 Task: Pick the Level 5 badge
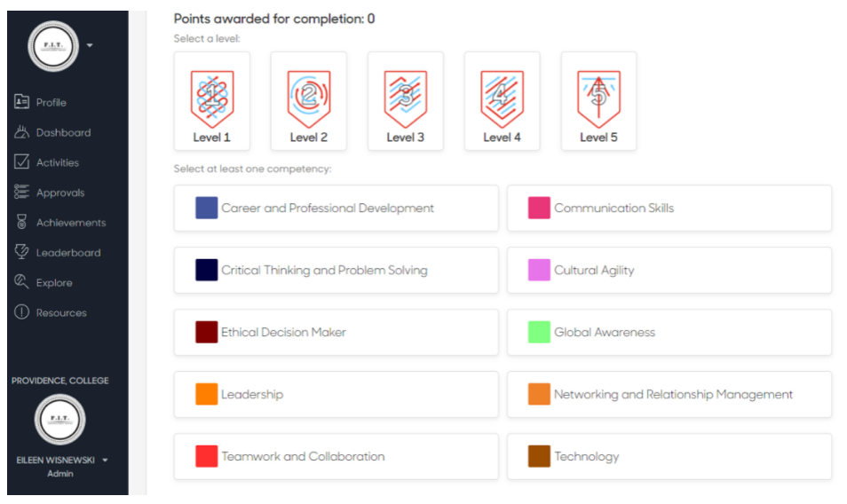pyautogui.click(x=598, y=101)
